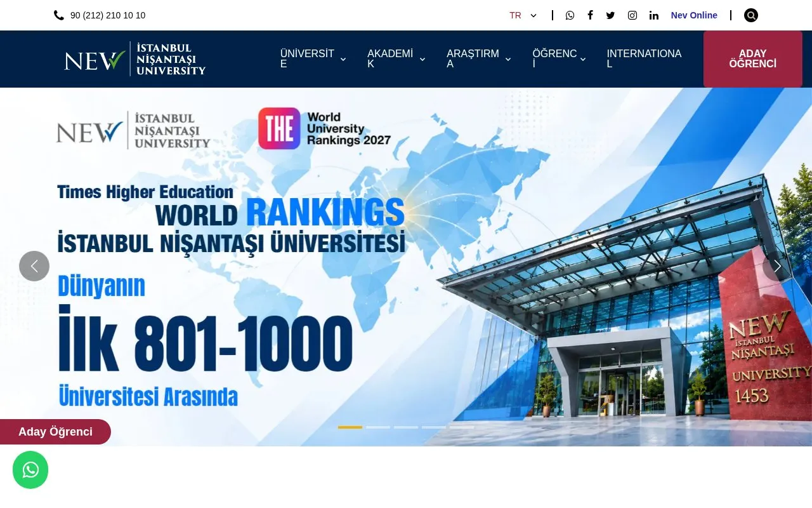Select the third slider indicator
Screen dimensions: 812x508
pyautogui.click(x=406, y=427)
